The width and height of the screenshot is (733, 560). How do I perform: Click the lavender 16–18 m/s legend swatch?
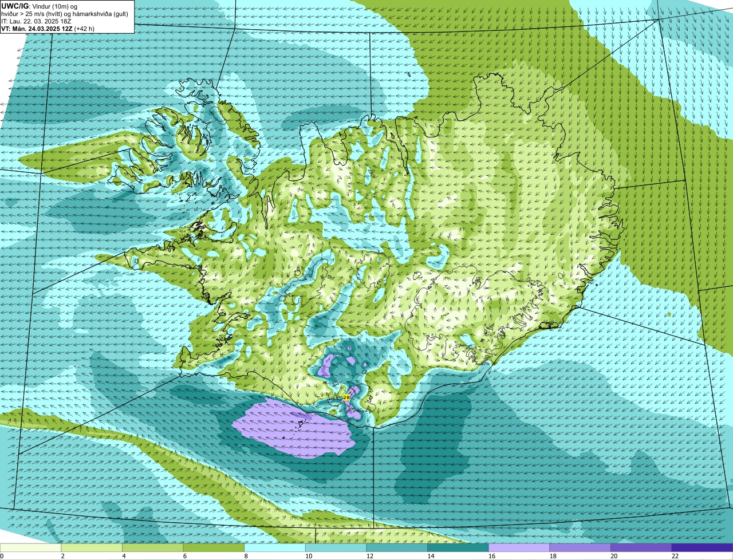pyautogui.click(x=519, y=547)
